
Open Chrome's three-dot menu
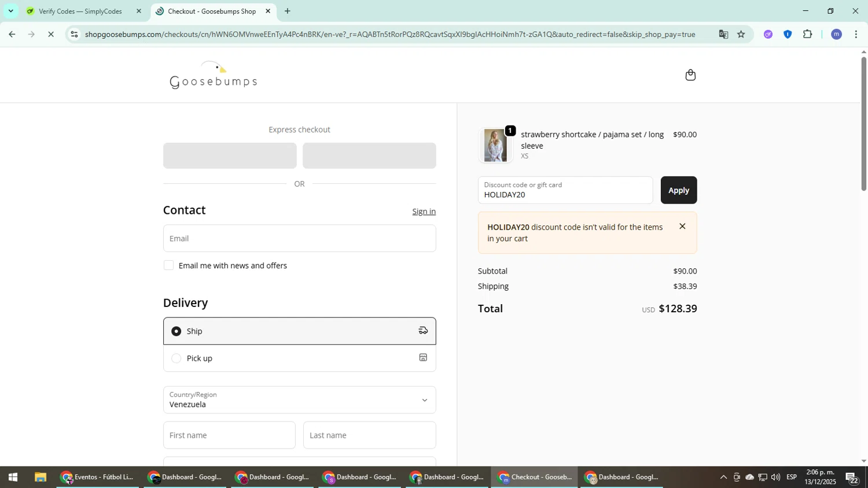point(856,34)
